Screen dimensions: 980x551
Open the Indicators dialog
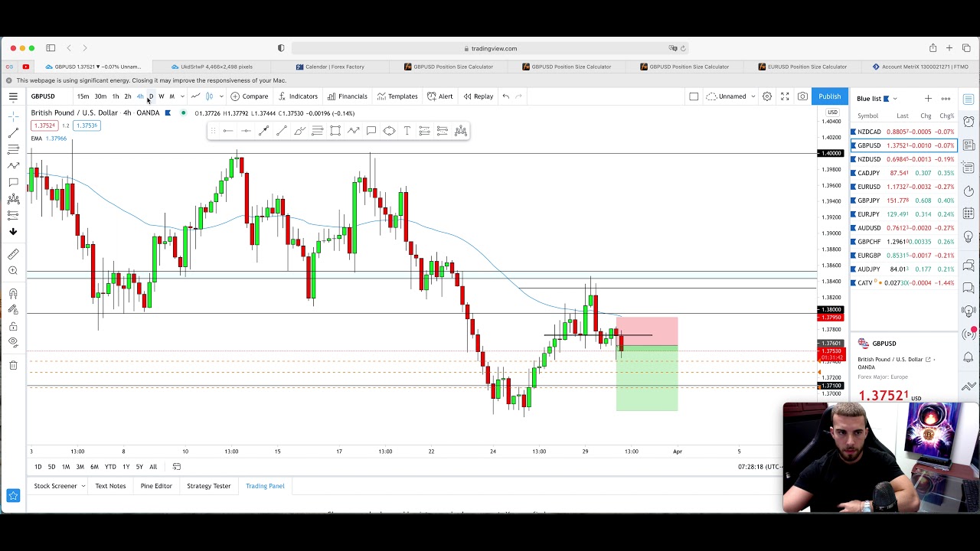click(x=298, y=96)
